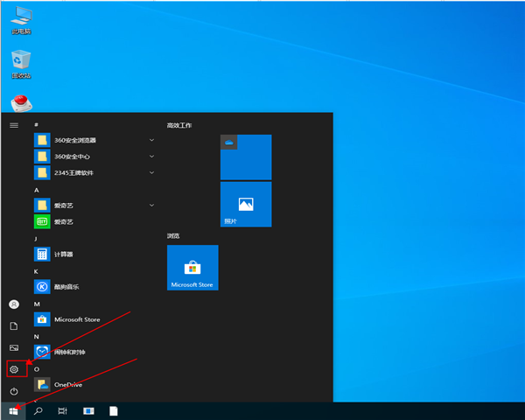This screenshot has width=525, height=420.
Task: Open the Pictures icon in Start sidebar
Action: tap(14, 347)
